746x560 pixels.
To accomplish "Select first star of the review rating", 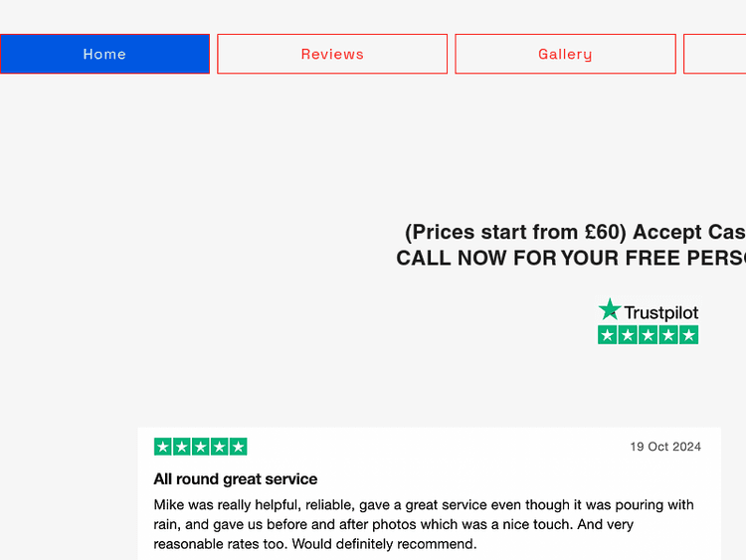I will [x=163, y=447].
